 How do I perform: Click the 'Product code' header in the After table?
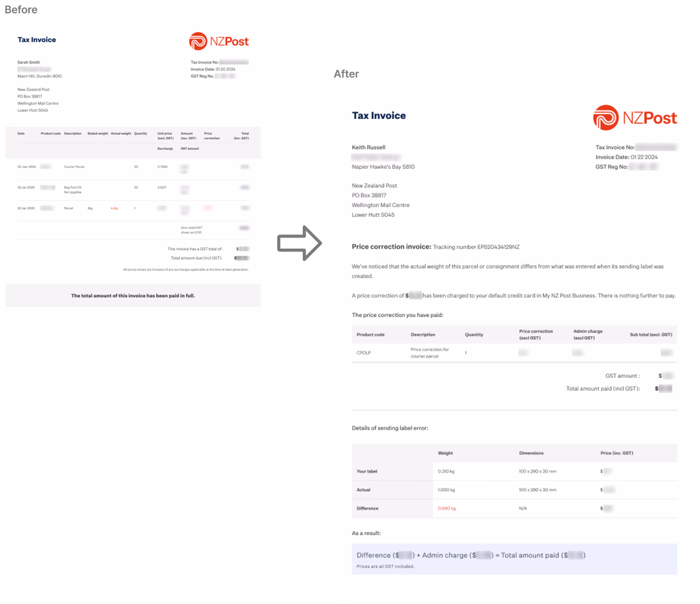click(371, 335)
